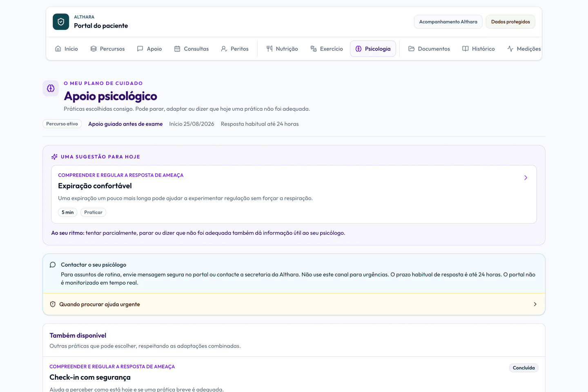Click the Percurso ativo status badge
Screen dimensions: 588x392
click(x=62, y=124)
